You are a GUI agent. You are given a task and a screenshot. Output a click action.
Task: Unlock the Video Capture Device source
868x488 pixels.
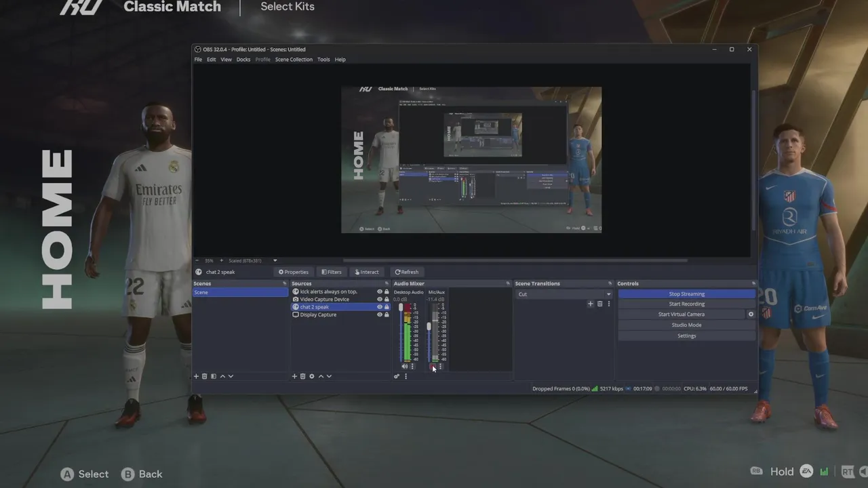click(387, 299)
